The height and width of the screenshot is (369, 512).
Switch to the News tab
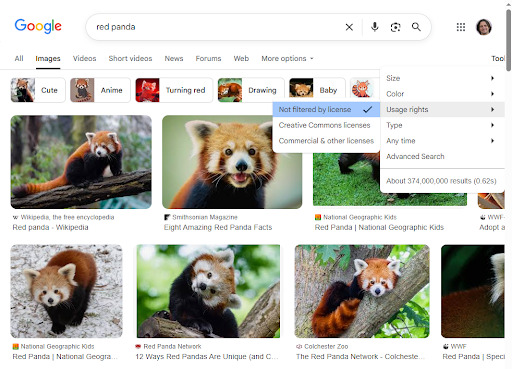(174, 58)
